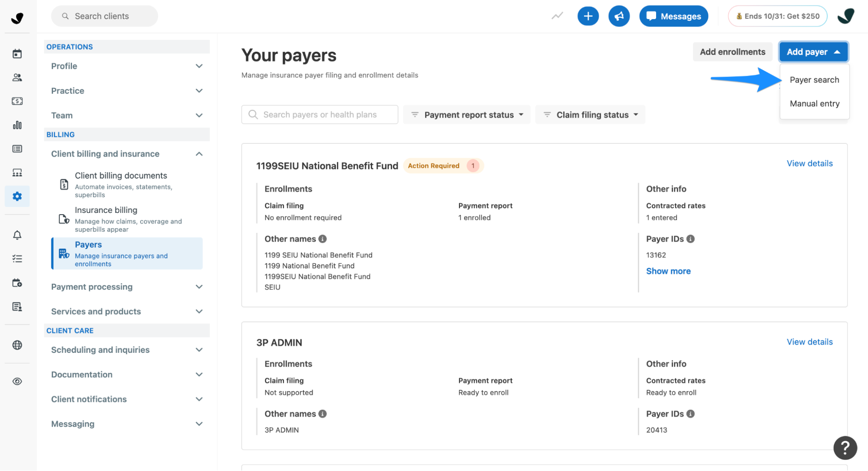Select Manual entry from Add payer menu
868x471 pixels.
point(814,104)
